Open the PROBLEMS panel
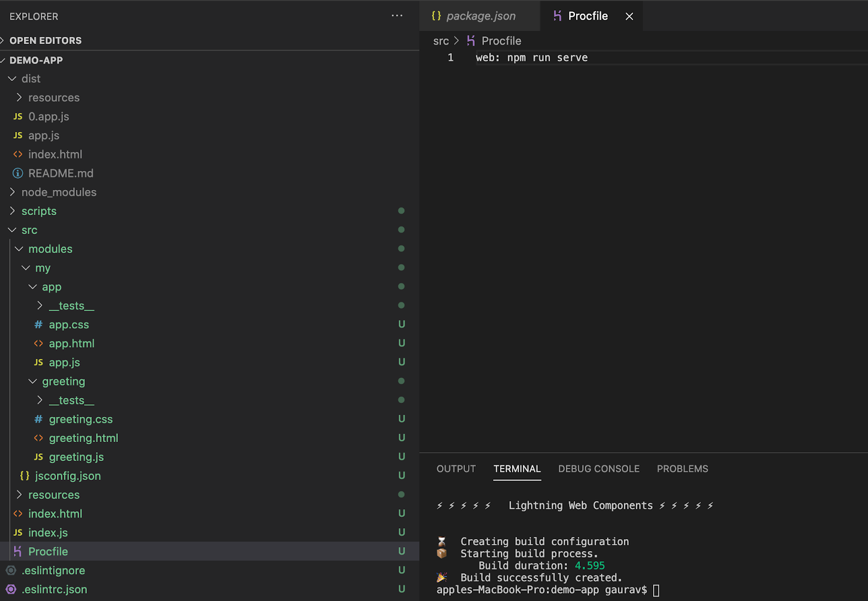Viewport: 868px width, 601px height. tap(682, 469)
